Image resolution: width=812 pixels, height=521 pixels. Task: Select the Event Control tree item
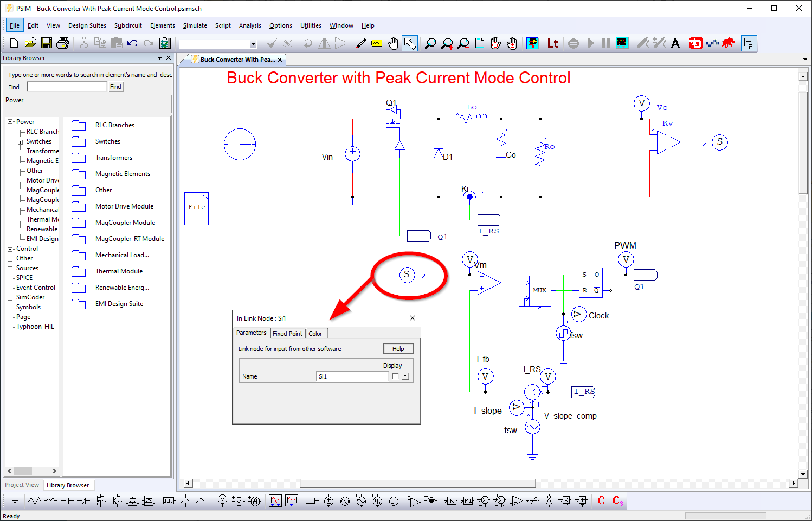point(36,288)
